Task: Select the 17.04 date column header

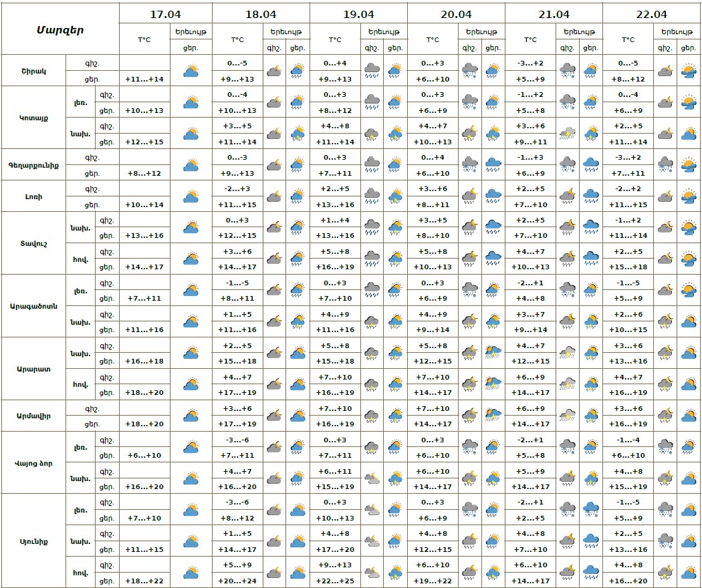Action: (x=165, y=14)
